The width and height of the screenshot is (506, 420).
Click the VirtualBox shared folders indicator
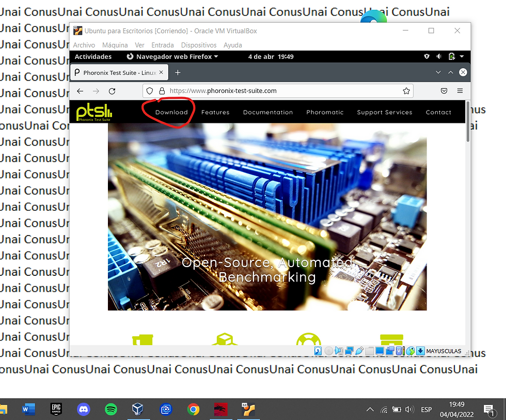370,351
